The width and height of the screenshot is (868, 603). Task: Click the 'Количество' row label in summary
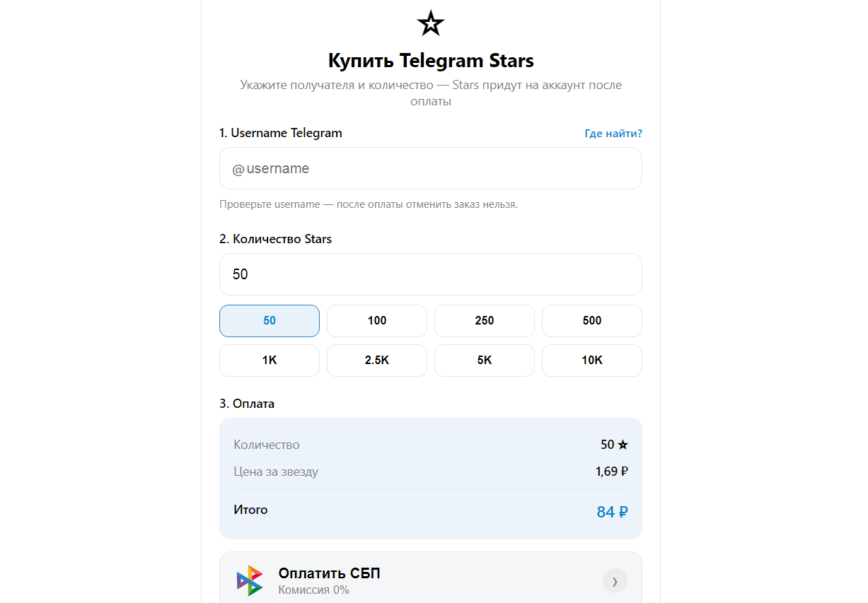[267, 445]
